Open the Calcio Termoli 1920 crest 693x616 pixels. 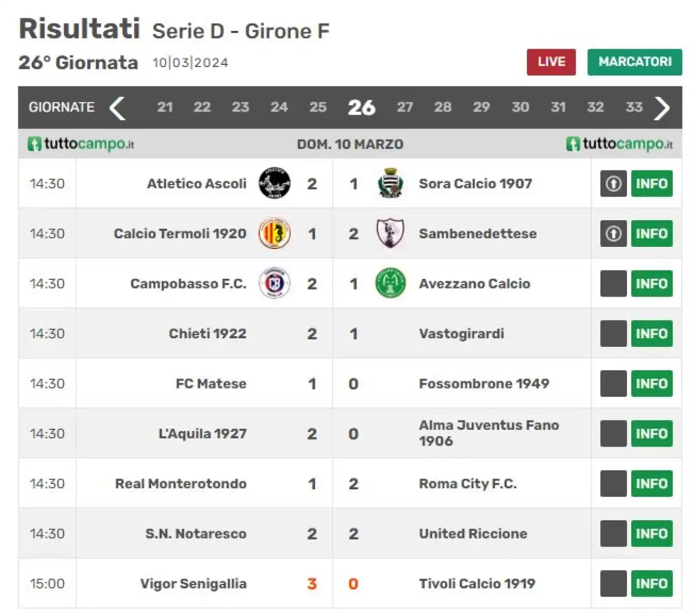coord(274,233)
